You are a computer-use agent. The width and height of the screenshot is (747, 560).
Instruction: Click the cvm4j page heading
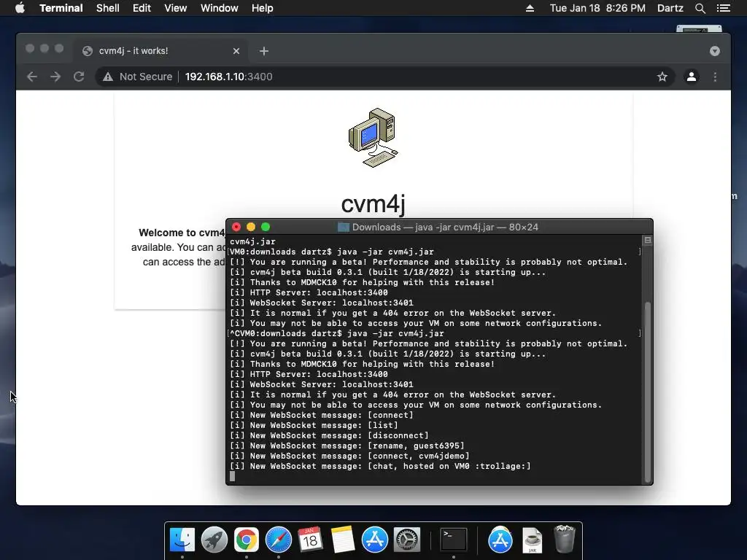(373, 204)
